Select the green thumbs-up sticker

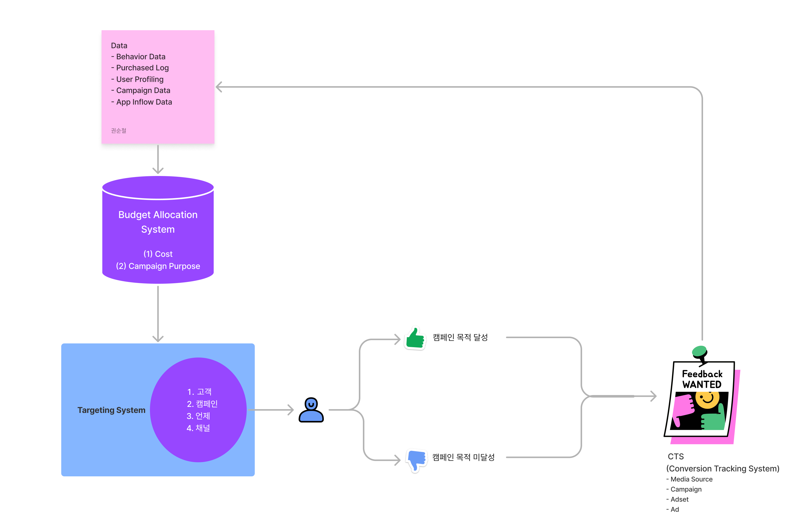(x=415, y=337)
